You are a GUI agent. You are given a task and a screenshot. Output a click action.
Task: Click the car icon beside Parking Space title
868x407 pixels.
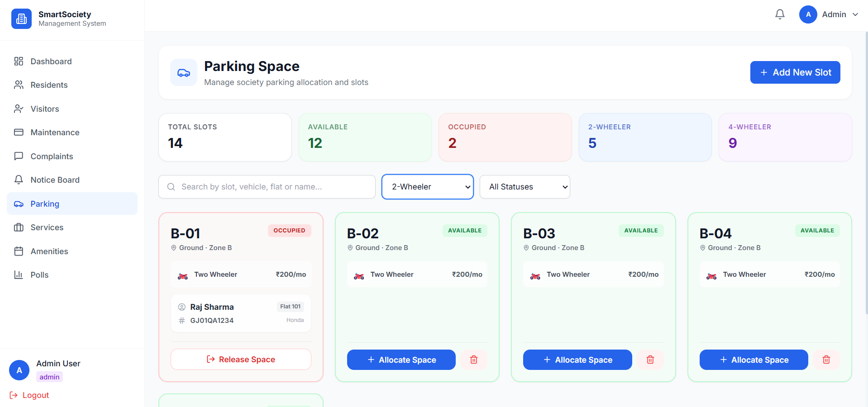pos(184,72)
